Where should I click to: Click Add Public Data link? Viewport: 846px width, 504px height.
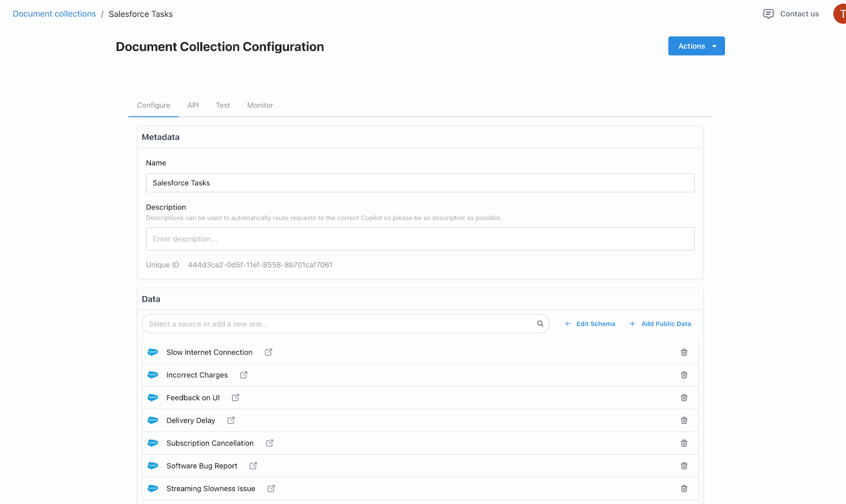tap(660, 324)
